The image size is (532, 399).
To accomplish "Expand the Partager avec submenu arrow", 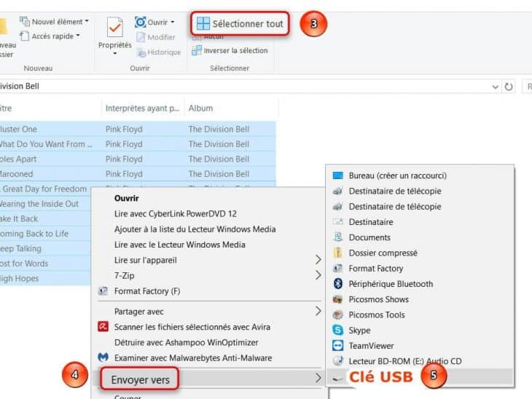I will [x=318, y=311].
